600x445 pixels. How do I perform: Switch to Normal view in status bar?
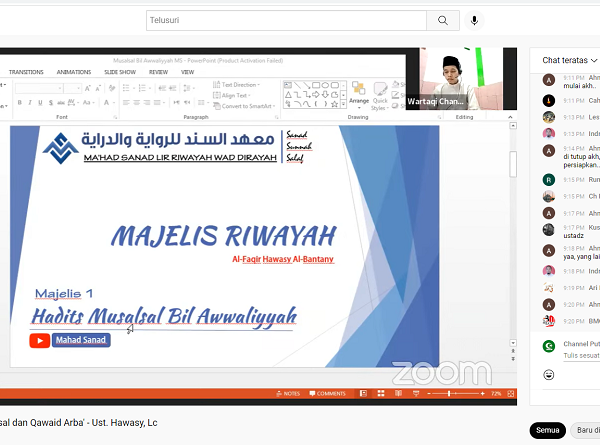[363, 393]
